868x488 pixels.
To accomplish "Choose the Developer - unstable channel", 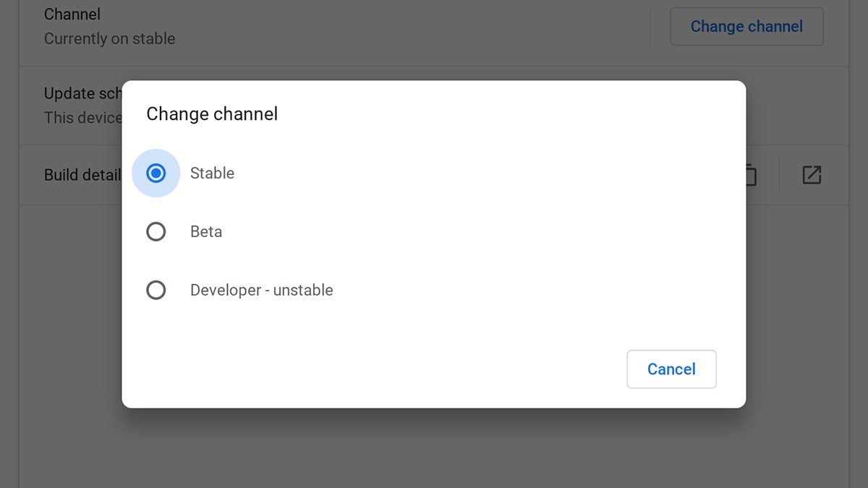I will [x=156, y=290].
